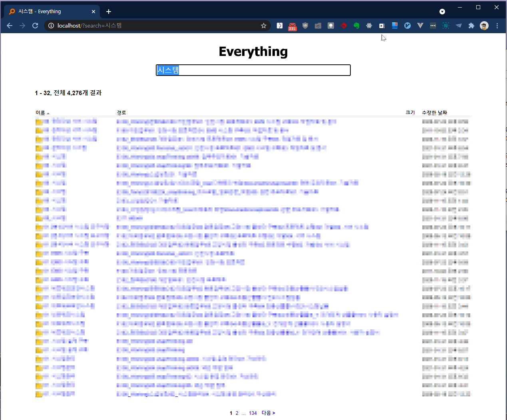Click the teal dashed N extension icon
The width and height of the screenshot is (507, 420).
[446, 26]
